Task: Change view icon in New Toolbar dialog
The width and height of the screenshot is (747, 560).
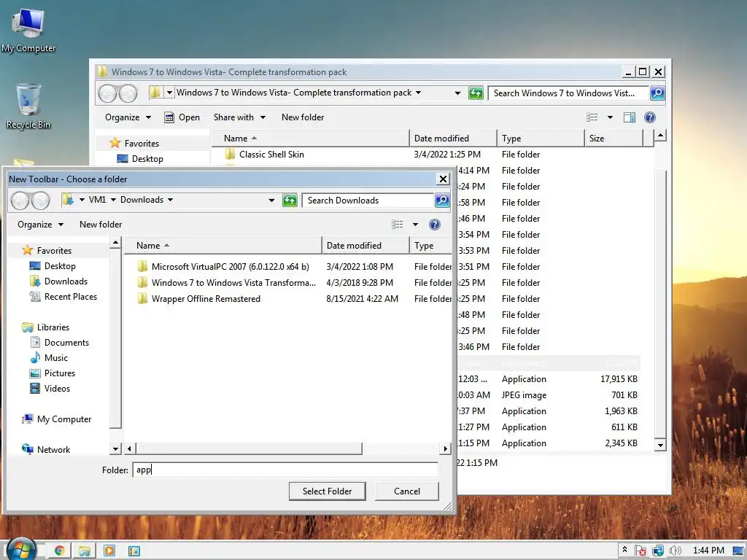Action: click(x=398, y=225)
